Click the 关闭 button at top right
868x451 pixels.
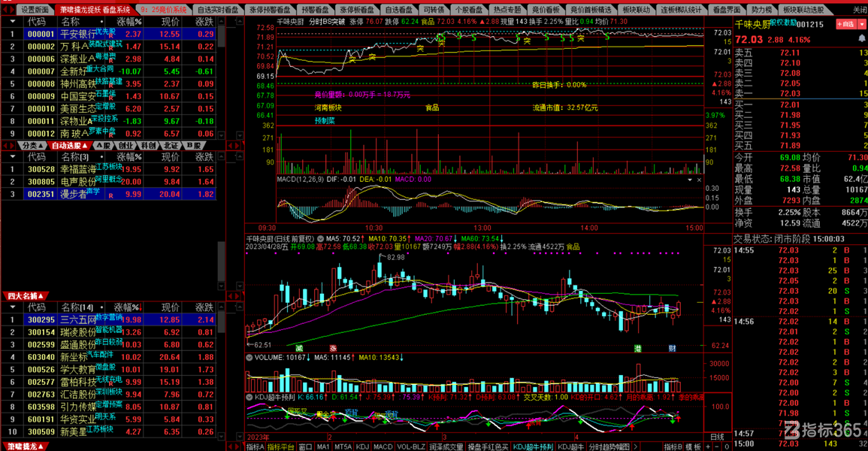click(x=860, y=10)
